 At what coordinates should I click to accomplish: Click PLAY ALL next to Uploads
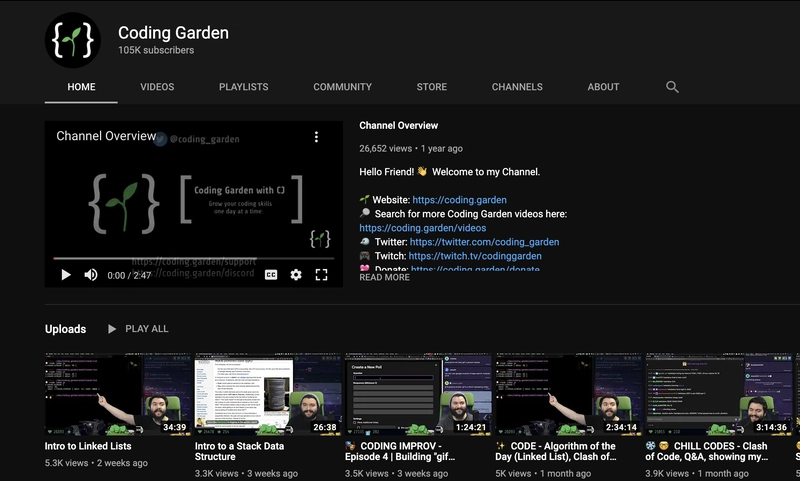[x=146, y=329]
